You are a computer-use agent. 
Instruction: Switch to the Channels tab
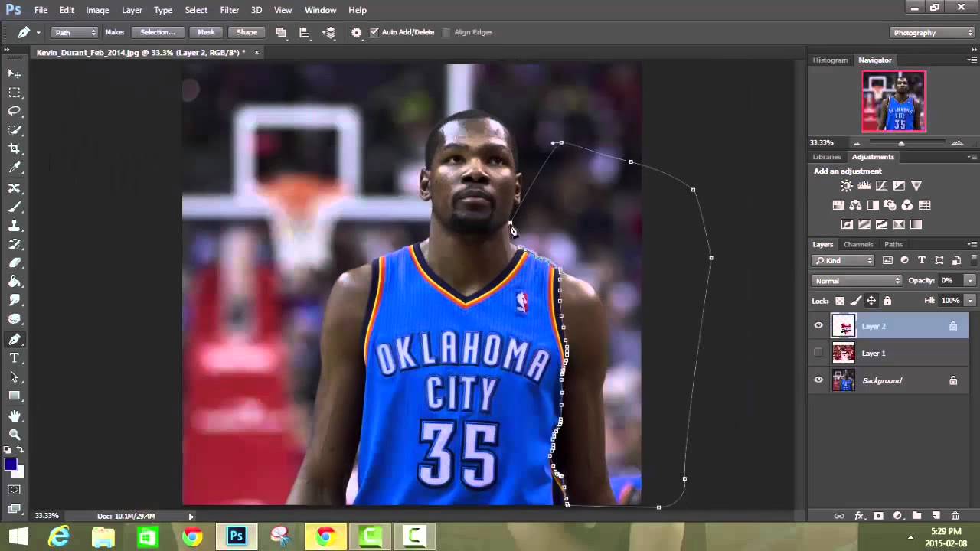click(858, 244)
